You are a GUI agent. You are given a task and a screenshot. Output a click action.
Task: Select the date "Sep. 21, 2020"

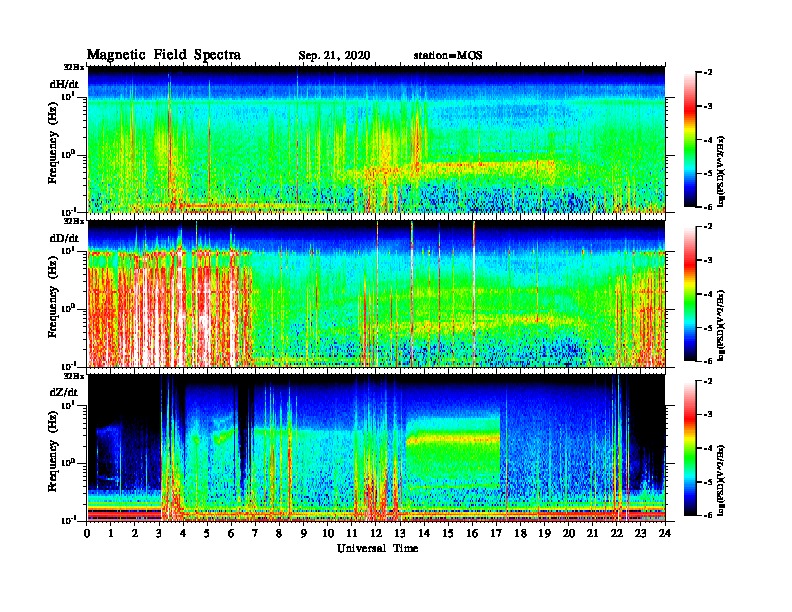[x=334, y=56]
